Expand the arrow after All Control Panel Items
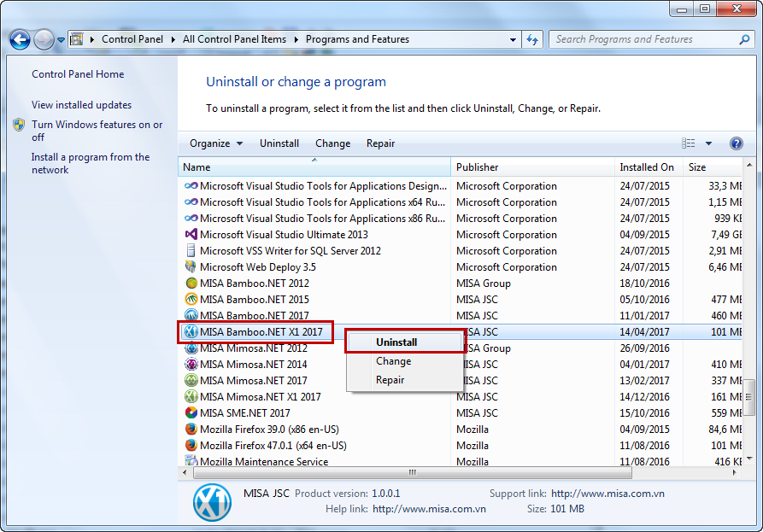The height and width of the screenshot is (532, 763). [x=296, y=39]
